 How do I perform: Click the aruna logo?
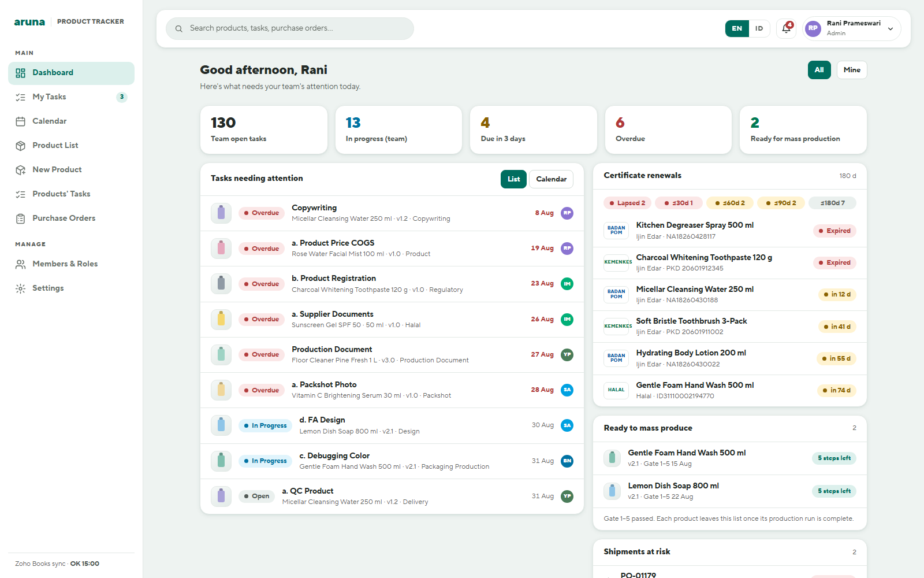click(x=29, y=22)
